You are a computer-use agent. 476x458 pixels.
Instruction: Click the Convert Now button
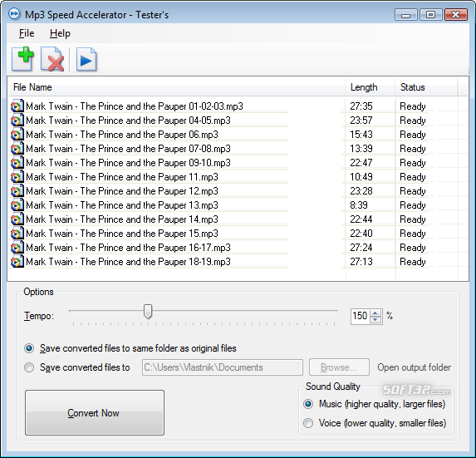tap(95, 413)
